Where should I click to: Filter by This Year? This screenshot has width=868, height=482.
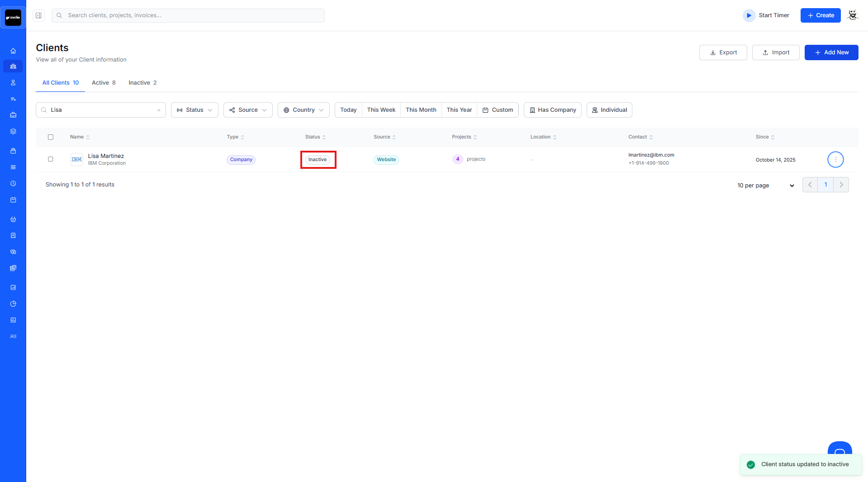click(x=459, y=110)
